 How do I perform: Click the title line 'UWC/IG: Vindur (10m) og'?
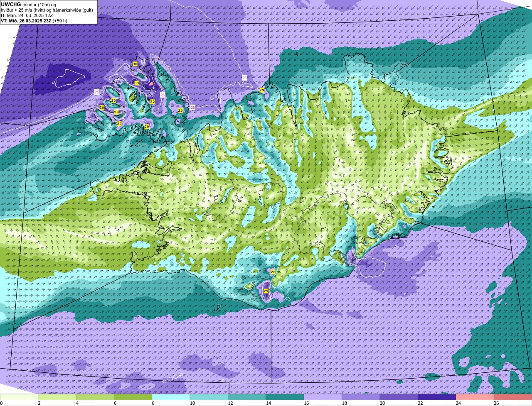pyautogui.click(x=28, y=4)
